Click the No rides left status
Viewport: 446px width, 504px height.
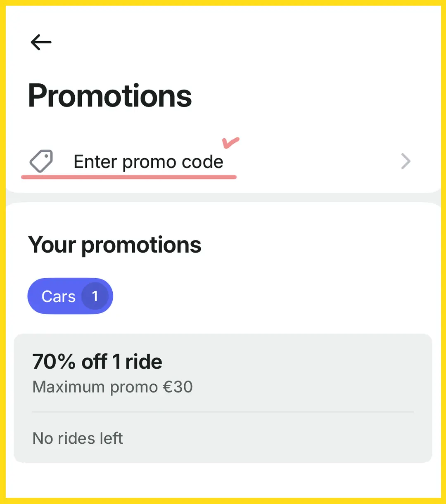[78, 438]
